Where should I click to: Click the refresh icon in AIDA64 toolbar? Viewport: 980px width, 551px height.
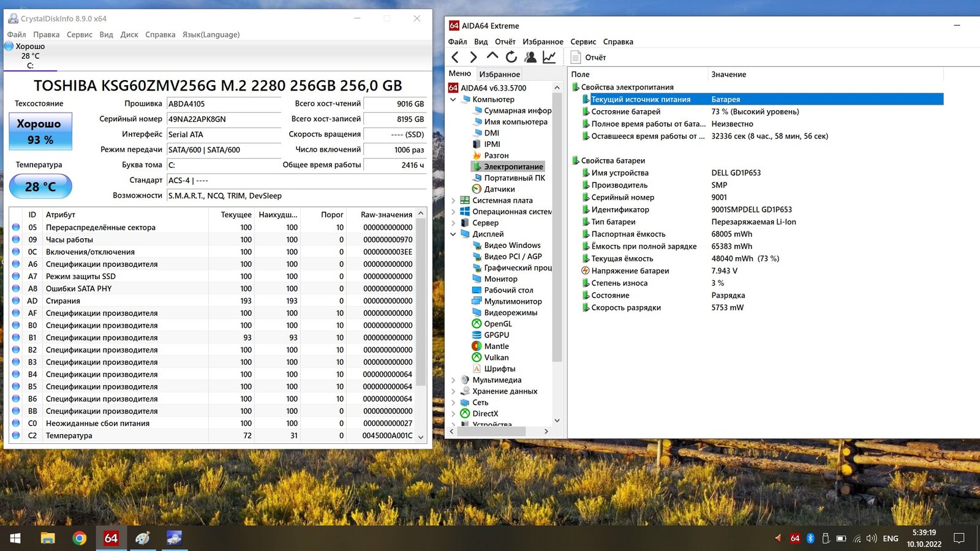click(x=511, y=57)
